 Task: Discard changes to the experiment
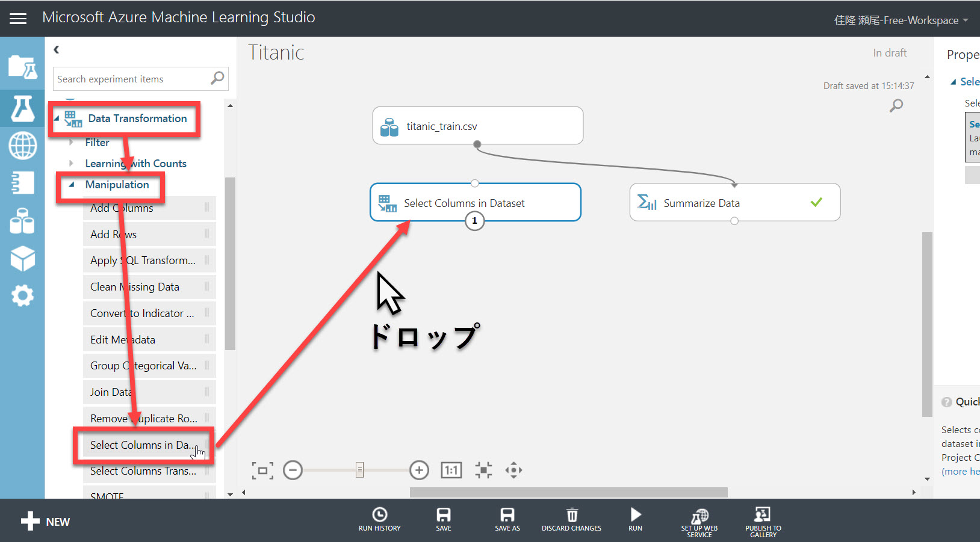point(571,520)
